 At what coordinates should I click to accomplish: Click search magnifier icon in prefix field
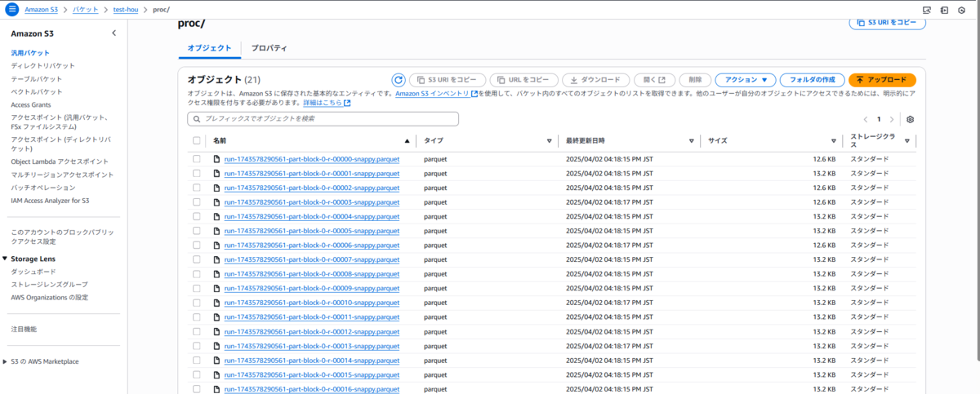196,119
